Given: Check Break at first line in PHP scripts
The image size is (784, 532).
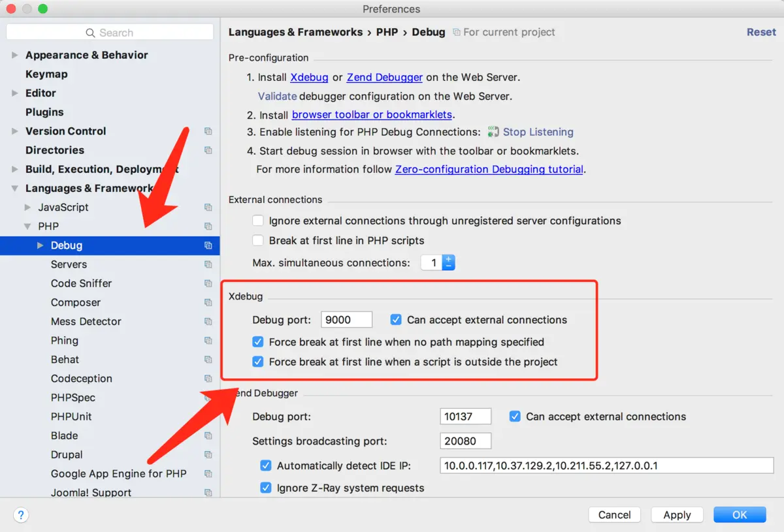Looking at the screenshot, I should click(258, 240).
